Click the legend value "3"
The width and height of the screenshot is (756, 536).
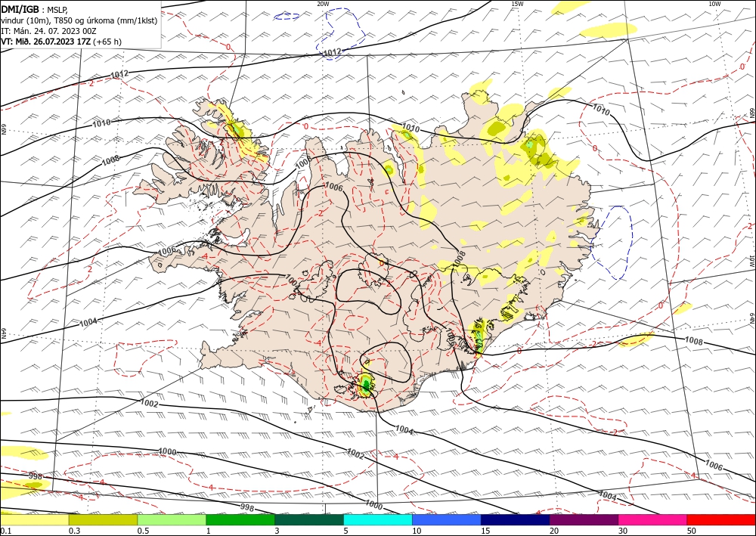tap(277, 531)
